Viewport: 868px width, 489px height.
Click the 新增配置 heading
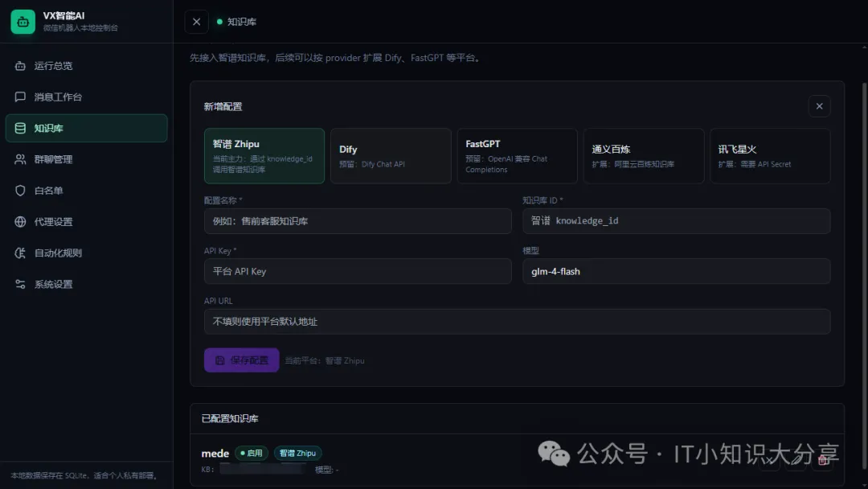[x=223, y=106]
